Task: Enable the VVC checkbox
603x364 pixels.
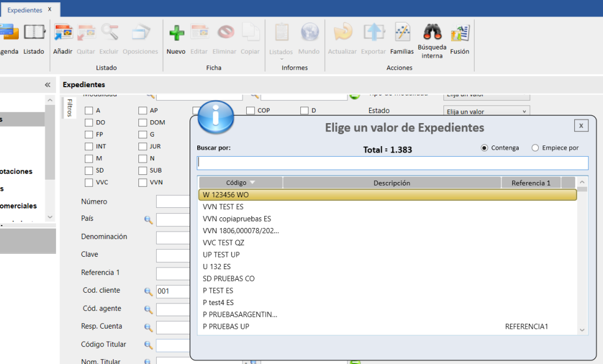Action: pos(89,183)
